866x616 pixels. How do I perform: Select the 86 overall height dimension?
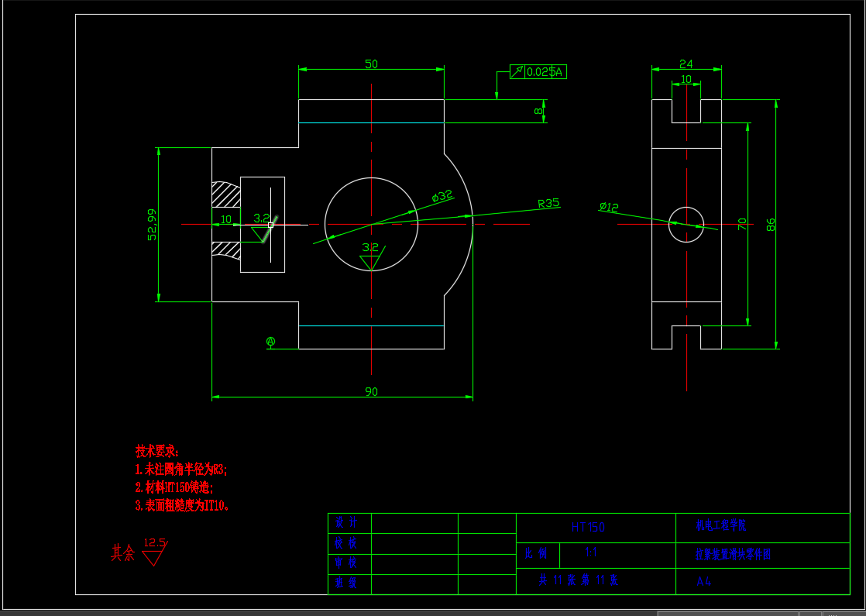pyautogui.click(x=771, y=224)
